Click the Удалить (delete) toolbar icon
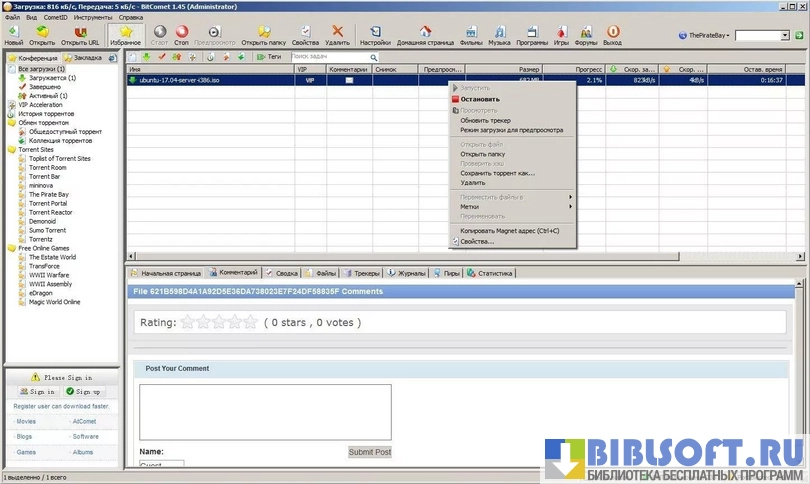 (337, 35)
